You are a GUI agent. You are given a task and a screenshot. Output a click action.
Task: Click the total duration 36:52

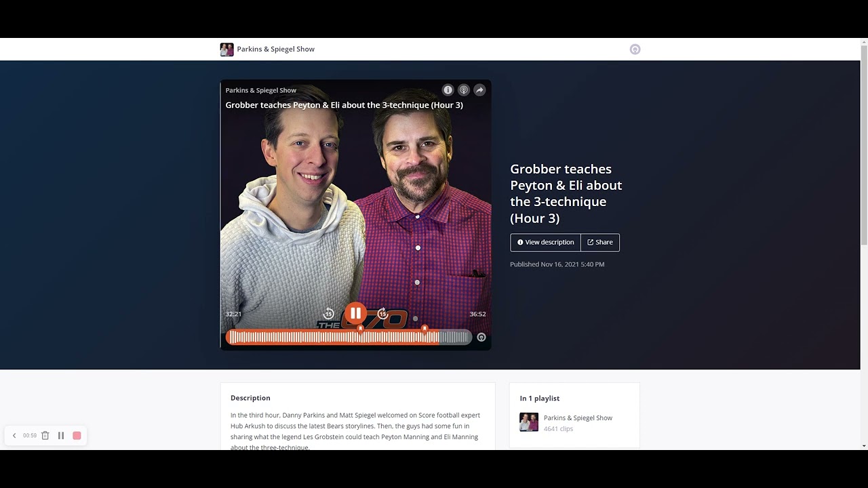(478, 314)
